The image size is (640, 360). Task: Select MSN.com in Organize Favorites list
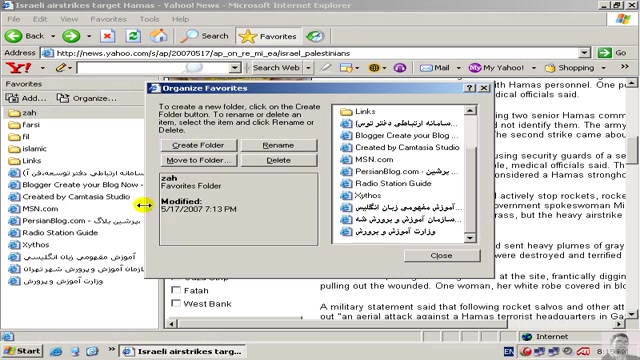tap(367, 159)
